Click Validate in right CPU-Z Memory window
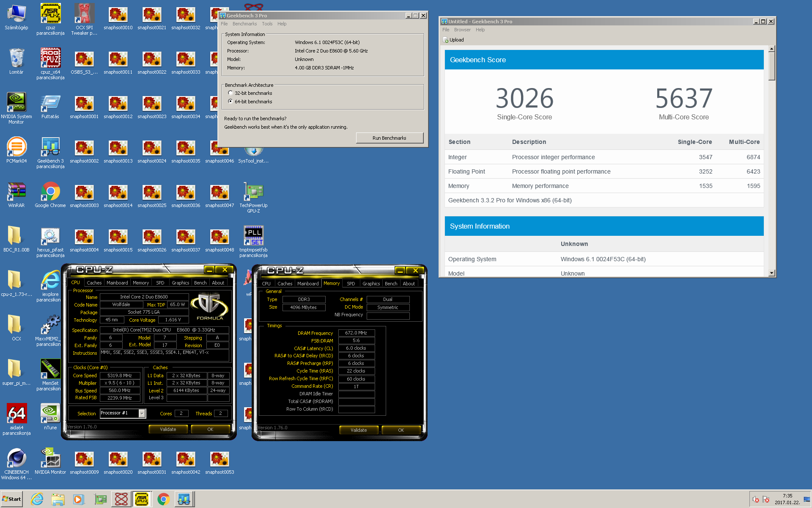The height and width of the screenshot is (508, 812). point(359,430)
